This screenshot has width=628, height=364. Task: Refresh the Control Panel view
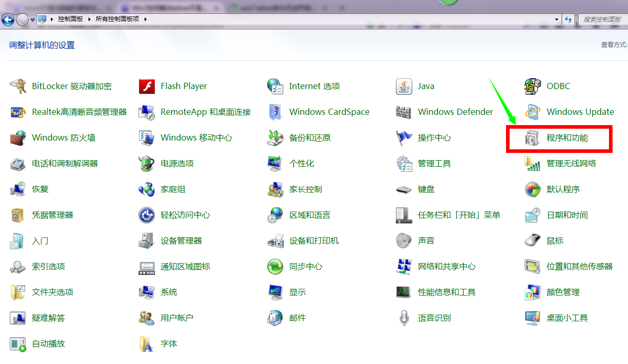tap(568, 19)
